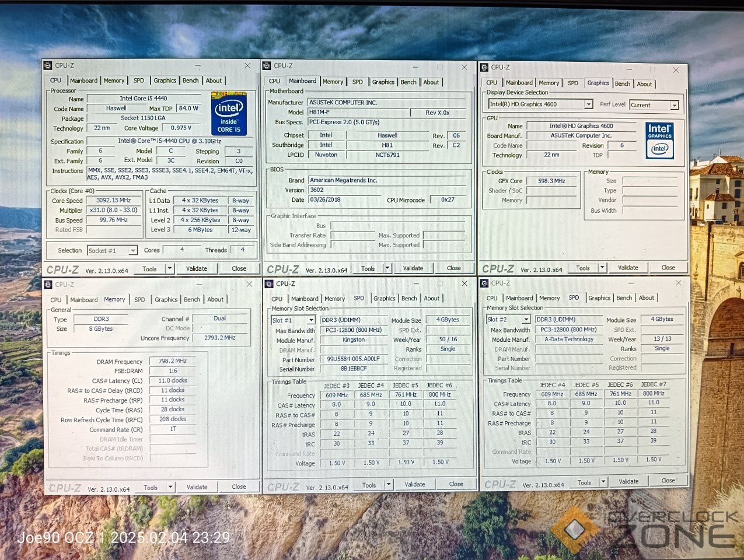The width and height of the screenshot is (744, 560).
Task: Close the Memory timings CPU-Z window
Action: (249, 284)
